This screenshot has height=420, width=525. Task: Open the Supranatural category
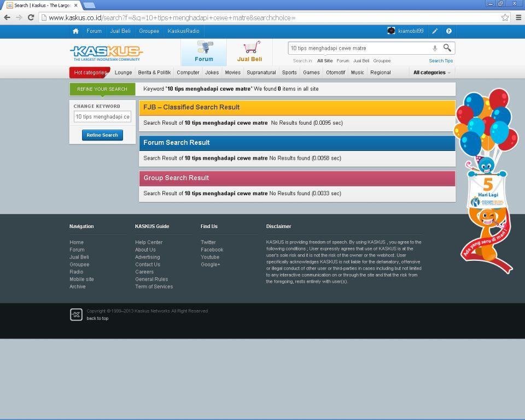(261, 73)
